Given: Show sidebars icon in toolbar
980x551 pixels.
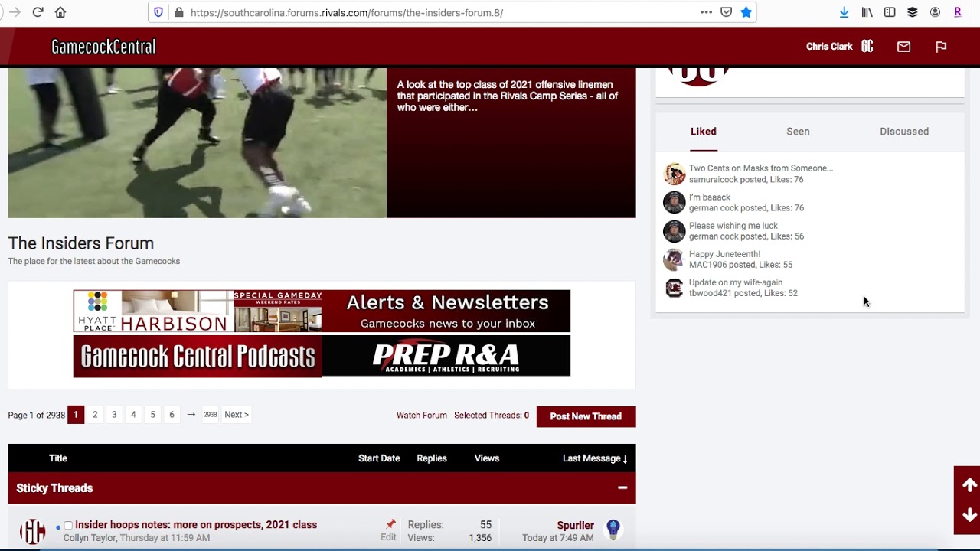Looking at the screenshot, I should click(x=890, y=12).
